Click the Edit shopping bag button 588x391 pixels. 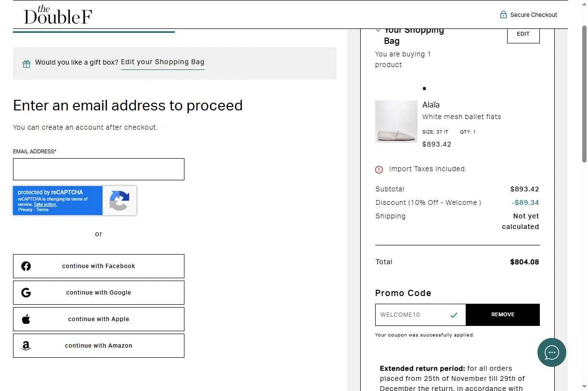pos(523,35)
